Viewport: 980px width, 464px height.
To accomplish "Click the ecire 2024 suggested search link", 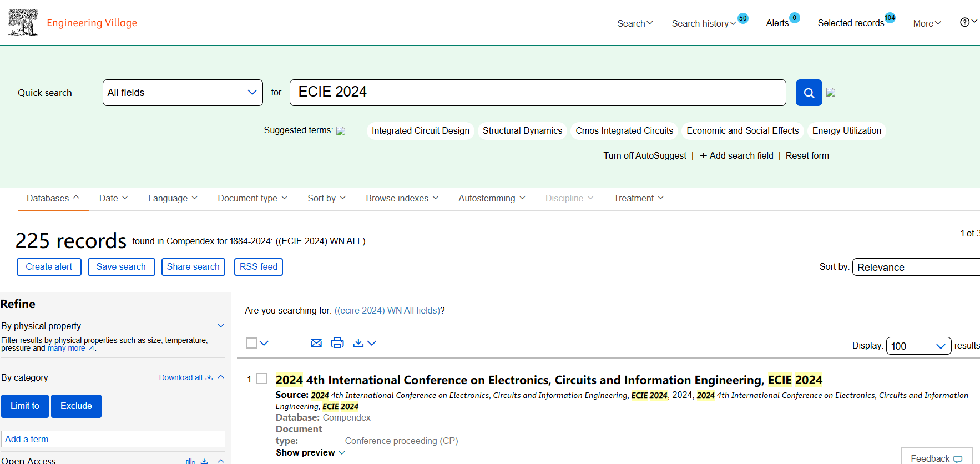I will 387,311.
